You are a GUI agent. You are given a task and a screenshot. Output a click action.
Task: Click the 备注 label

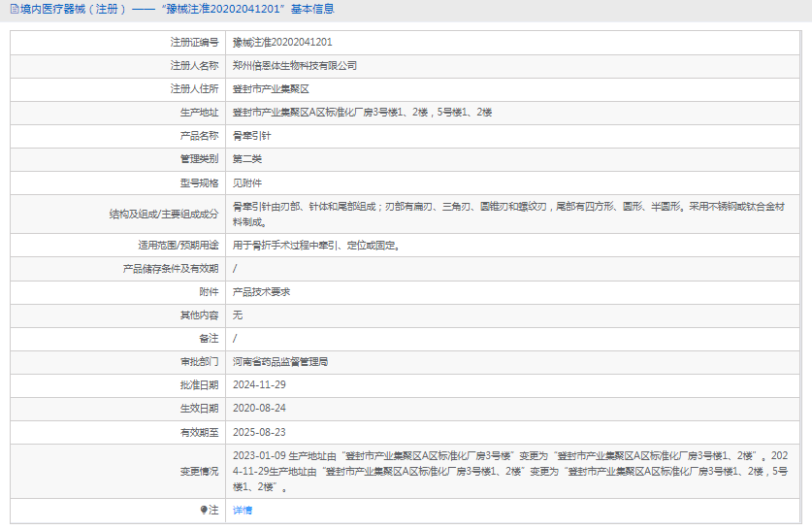pyautogui.click(x=210, y=339)
